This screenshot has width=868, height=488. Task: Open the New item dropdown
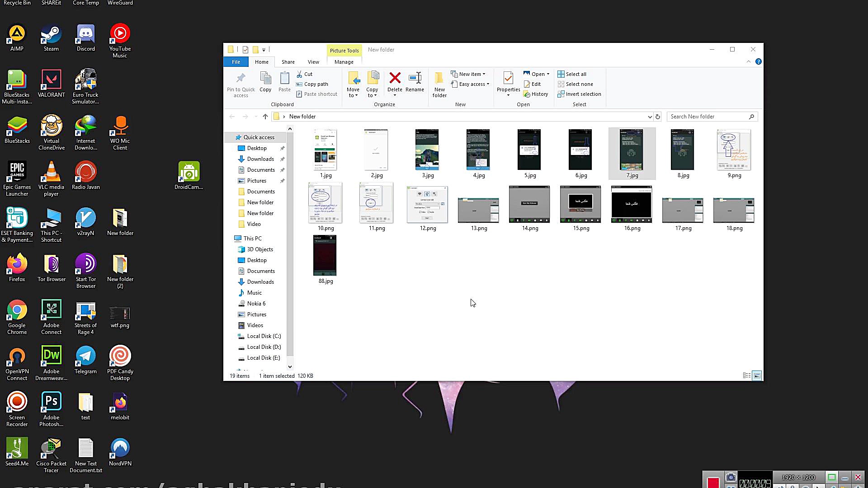point(472,74)
